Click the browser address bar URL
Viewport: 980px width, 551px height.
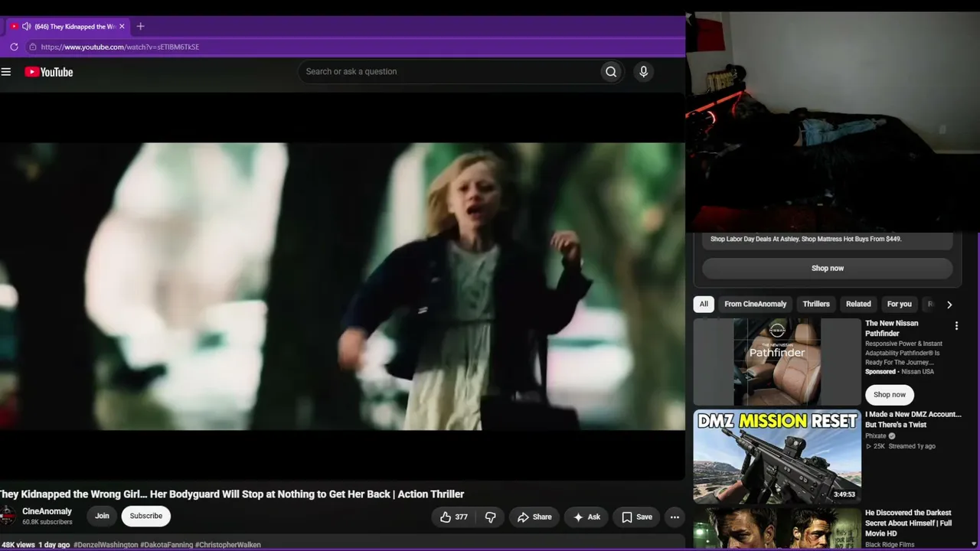click(120, 47)
